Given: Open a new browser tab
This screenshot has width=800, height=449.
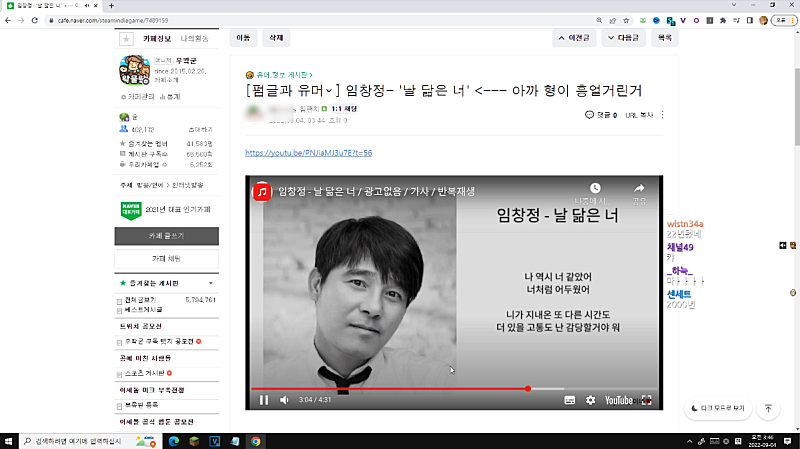Looking at the screenshot, I should tap(111, 6).
